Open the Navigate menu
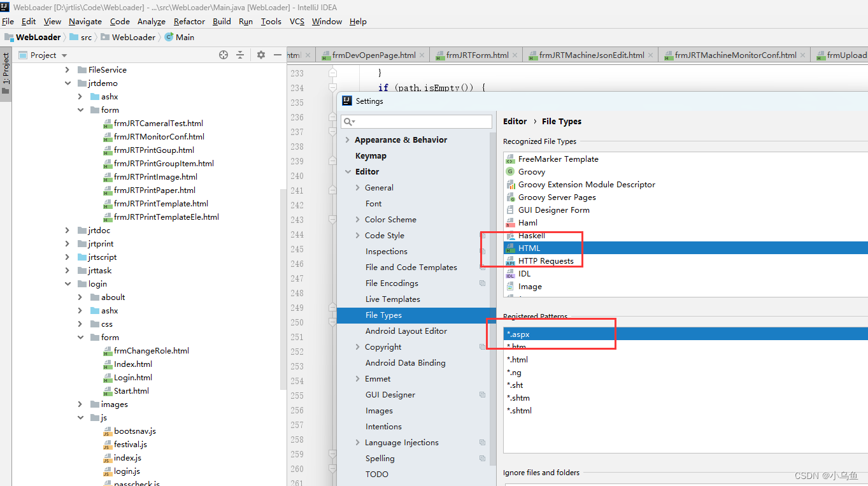The width and height of the screenshot is (868, 486). [x=85, y=21]
